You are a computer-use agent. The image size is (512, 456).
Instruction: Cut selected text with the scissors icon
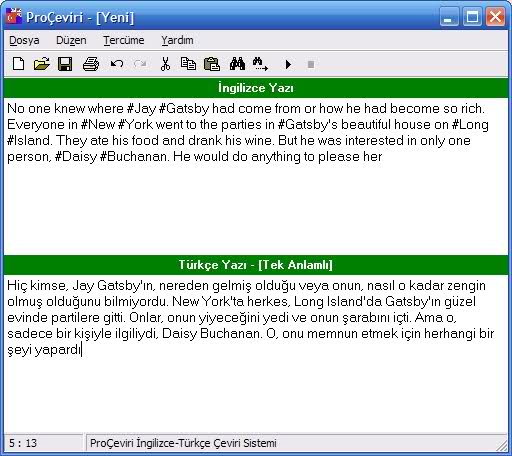(165, 64)
